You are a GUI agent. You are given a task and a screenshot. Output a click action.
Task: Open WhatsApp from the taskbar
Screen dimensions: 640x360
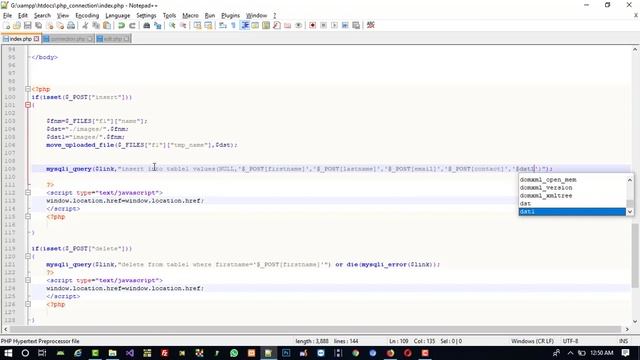pos(234,353)
